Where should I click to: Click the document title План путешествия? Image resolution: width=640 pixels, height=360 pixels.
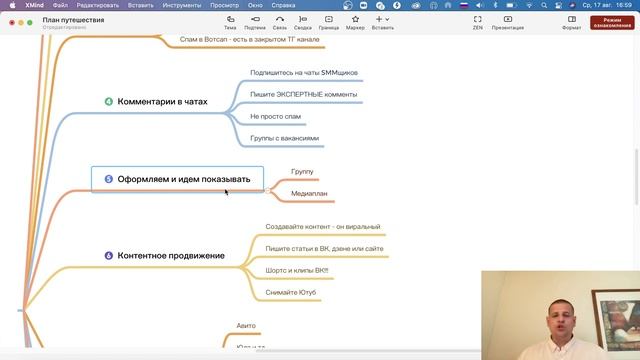tap(73, 20)
